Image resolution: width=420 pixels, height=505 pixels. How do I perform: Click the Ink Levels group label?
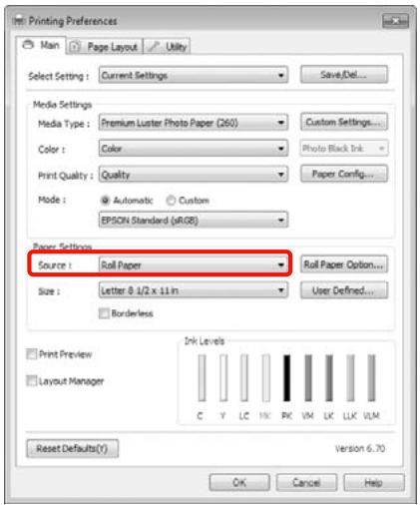(x=205, y=341)
